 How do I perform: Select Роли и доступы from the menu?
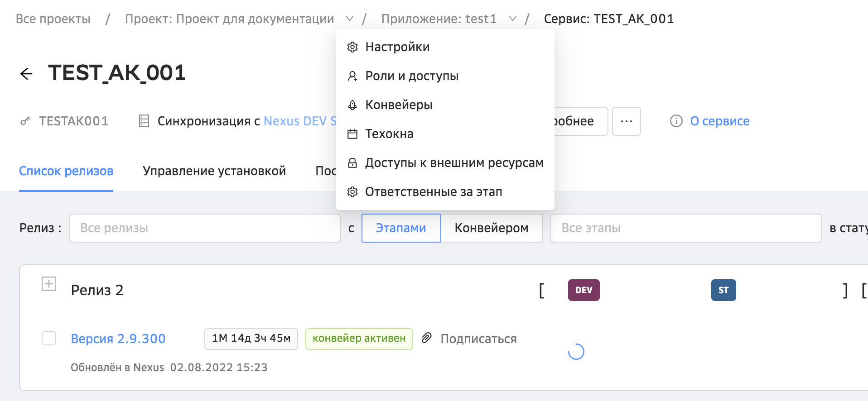[x=411, y=76]
